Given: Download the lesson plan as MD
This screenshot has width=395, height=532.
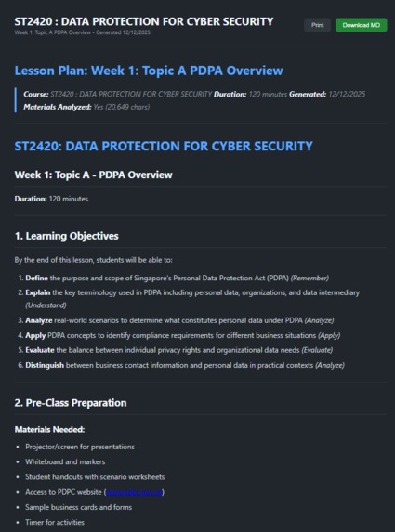Looking at the screenshot, I should 361,25.
